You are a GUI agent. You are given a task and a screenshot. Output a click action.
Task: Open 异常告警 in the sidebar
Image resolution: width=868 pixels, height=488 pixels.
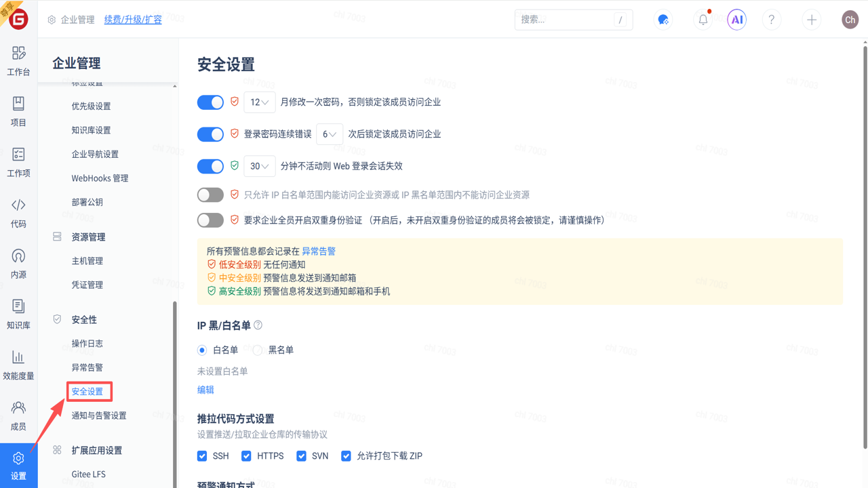87,367
